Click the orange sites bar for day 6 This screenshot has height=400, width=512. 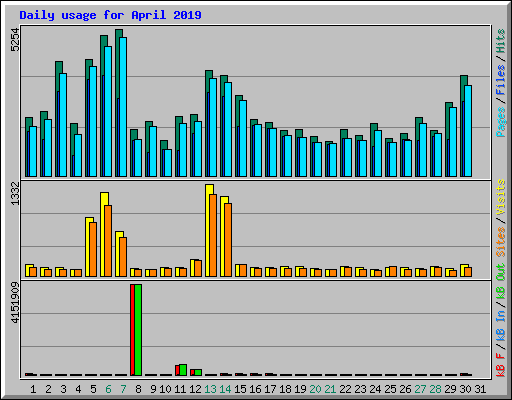coord(108,241)
